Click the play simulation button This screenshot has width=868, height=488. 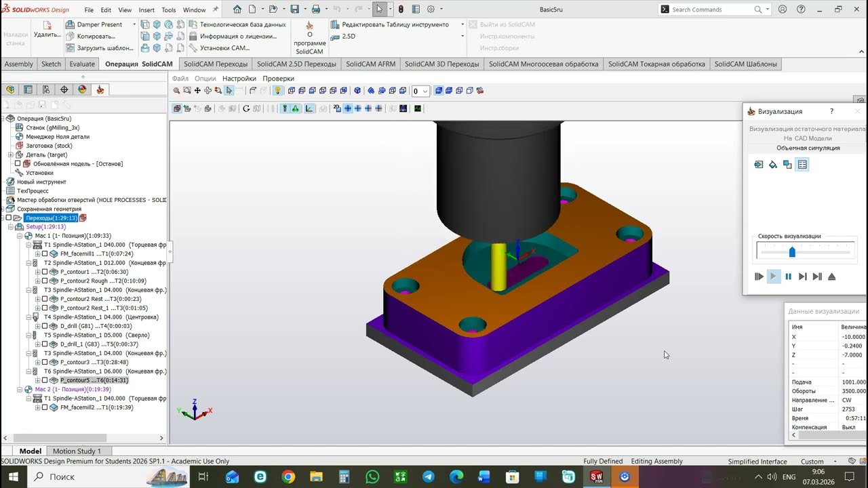click(774, 277)
